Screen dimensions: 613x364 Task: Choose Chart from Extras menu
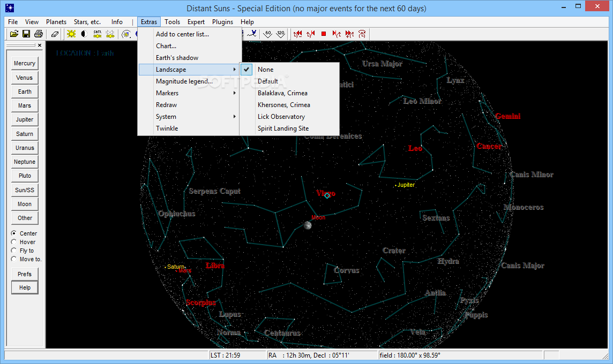click(189, 46)
